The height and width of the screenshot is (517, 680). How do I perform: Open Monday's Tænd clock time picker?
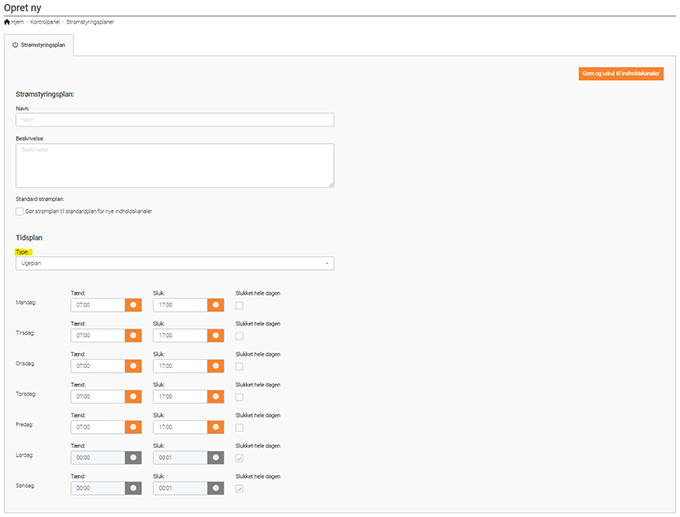click(x=133, y=304)
